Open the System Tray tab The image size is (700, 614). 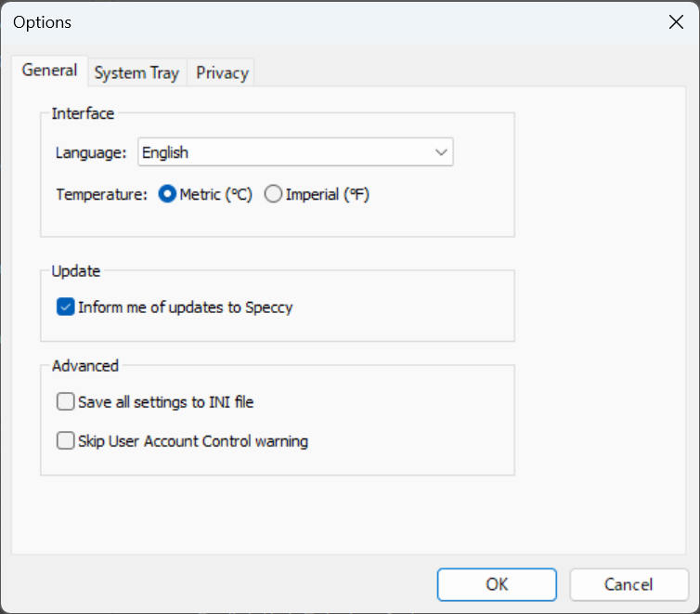tap(136, 72)
